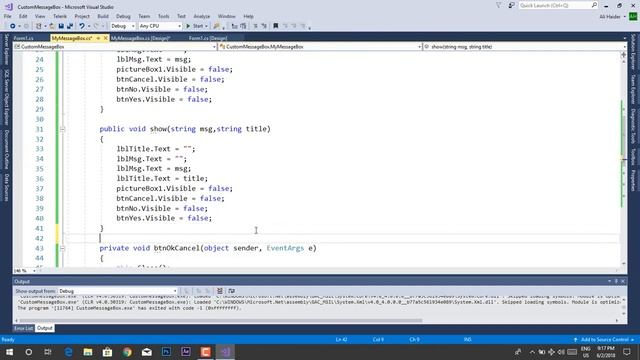Click the ENG US language indicator
Viewport: 640px width, 360px height.
click(586, 352)
